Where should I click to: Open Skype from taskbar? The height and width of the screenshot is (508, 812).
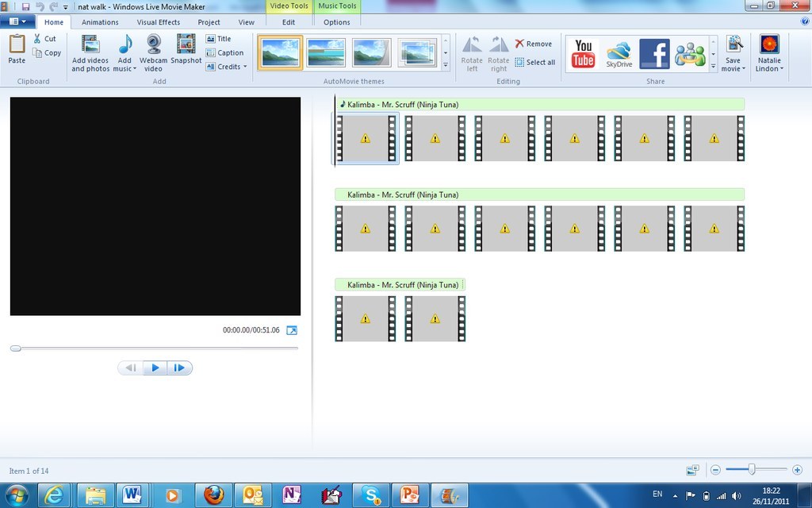[x=371, y=495]
